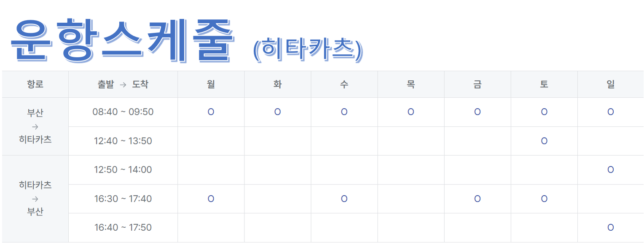Screen dimensions: 644x245
Task: Click the Monday O mark for 16:30 sailing
Action: 211,199
